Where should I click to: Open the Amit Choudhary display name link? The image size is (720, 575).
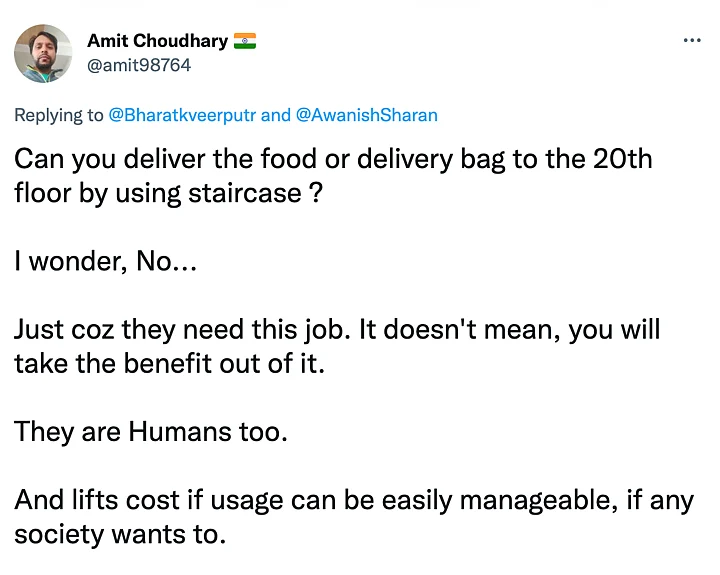[x=158, y=41]
